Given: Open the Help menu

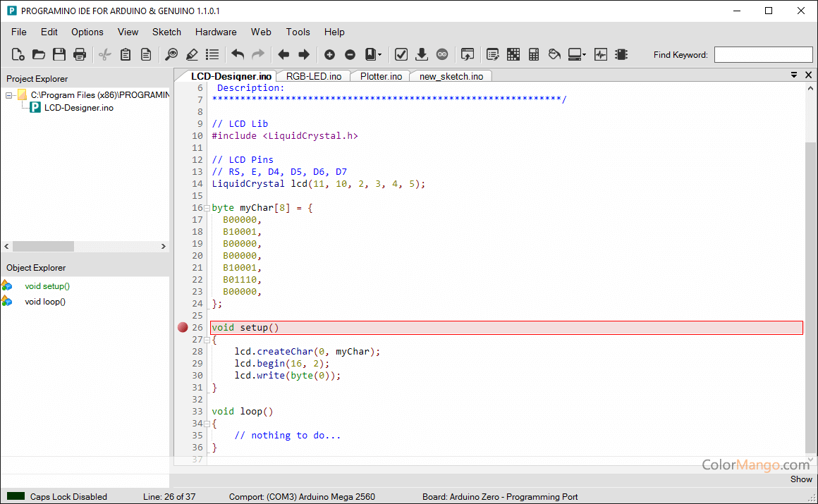Looking at the screenshot, I should (x=334, y=32).
